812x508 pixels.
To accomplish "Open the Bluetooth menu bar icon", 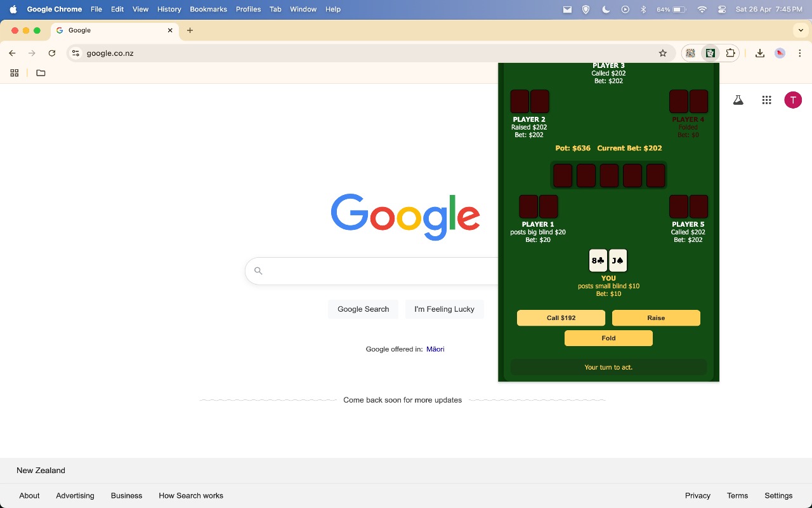I will pyautogui.click(x=643, y=10).
